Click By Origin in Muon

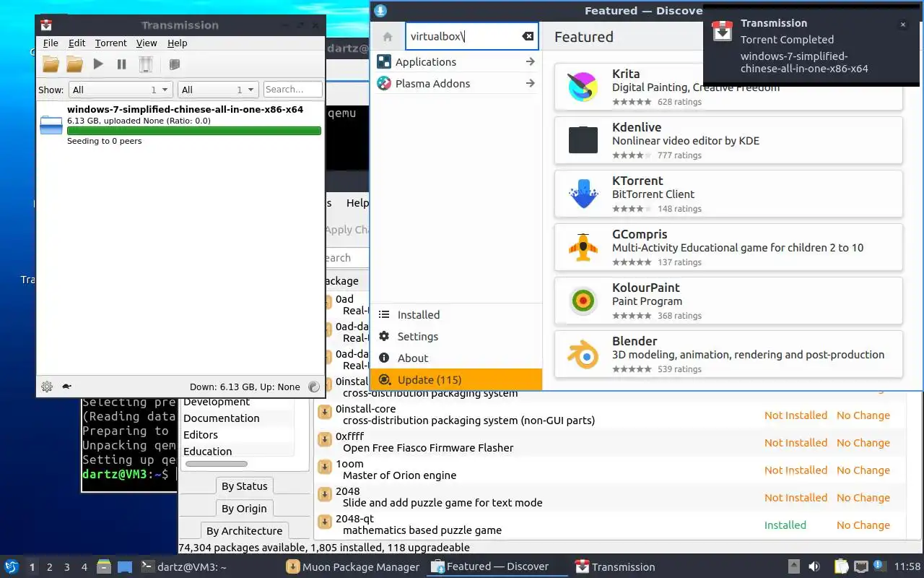(244, 509)
